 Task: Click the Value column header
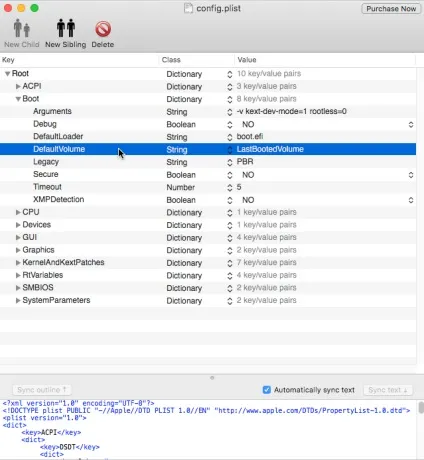(325, 60)
